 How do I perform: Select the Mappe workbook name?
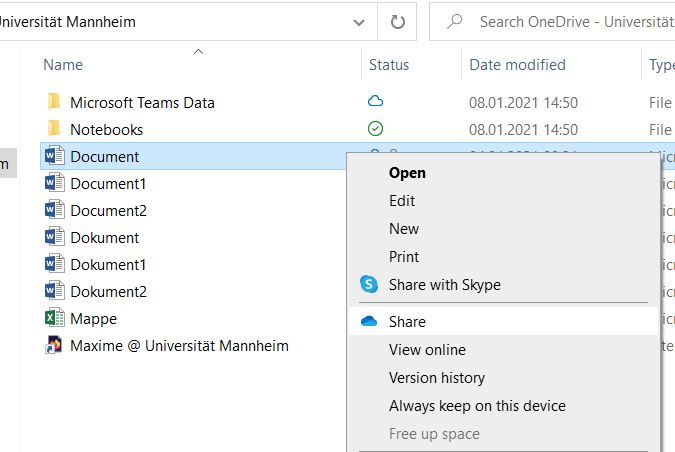click(93, 319)
